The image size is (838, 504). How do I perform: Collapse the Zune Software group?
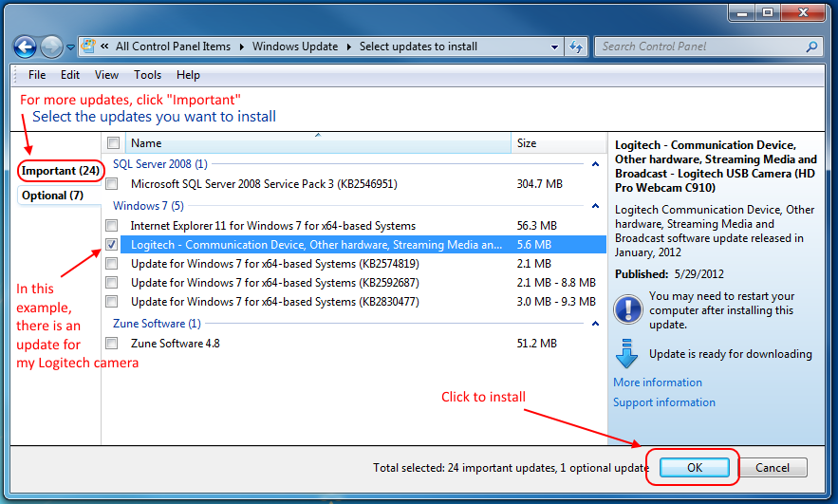coord(596,324)
